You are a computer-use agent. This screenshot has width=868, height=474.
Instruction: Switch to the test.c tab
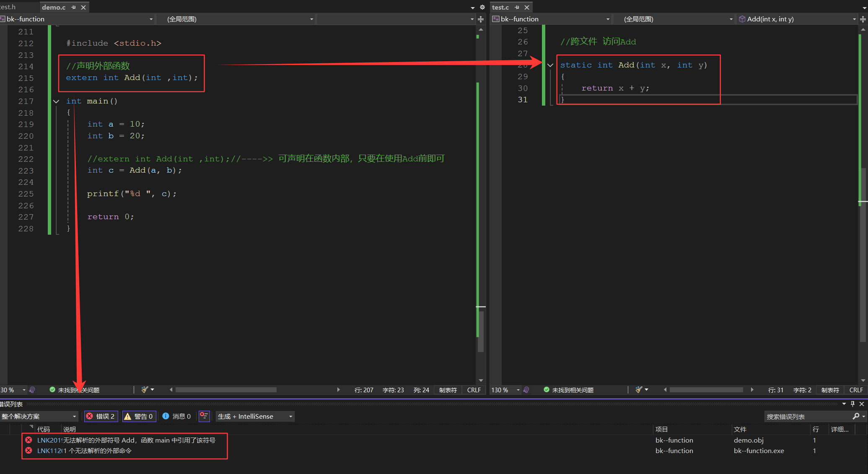pos(500,8)
